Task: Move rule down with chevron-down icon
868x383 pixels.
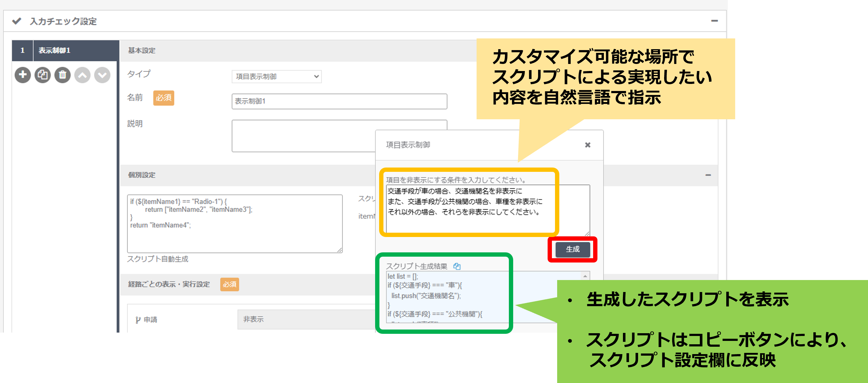Action: click(x=102, y=75)
